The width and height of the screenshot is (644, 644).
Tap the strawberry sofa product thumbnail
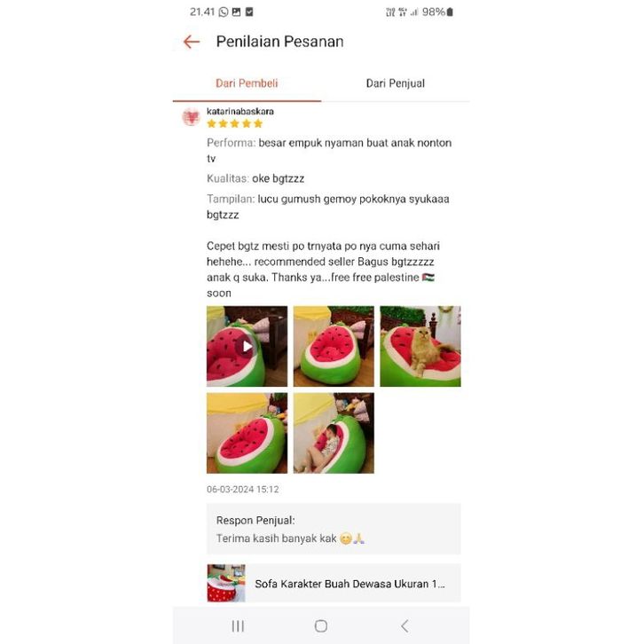pyautogui.click(x=226, y=583)
